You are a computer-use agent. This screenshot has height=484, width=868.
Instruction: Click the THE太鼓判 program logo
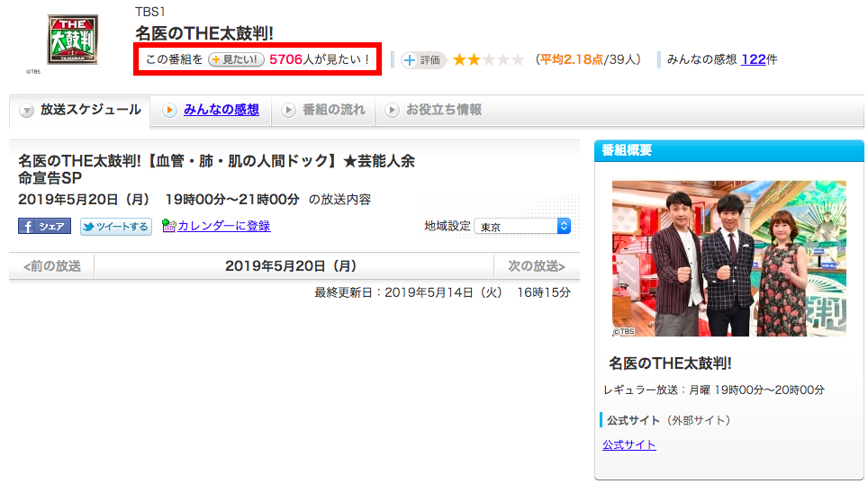point(73,40)
